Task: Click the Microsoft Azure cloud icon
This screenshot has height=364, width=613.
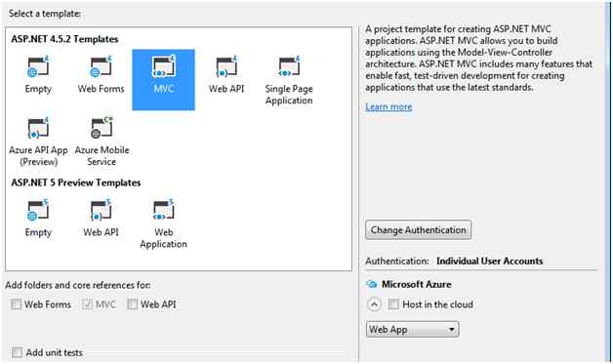Action: coord(371,284)
